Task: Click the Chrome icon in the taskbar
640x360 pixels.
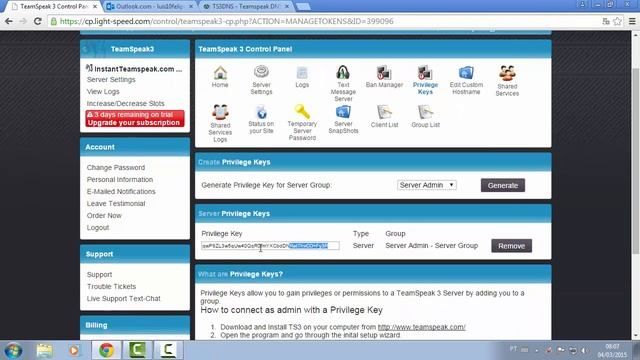Action: click(x=106, y=351)
